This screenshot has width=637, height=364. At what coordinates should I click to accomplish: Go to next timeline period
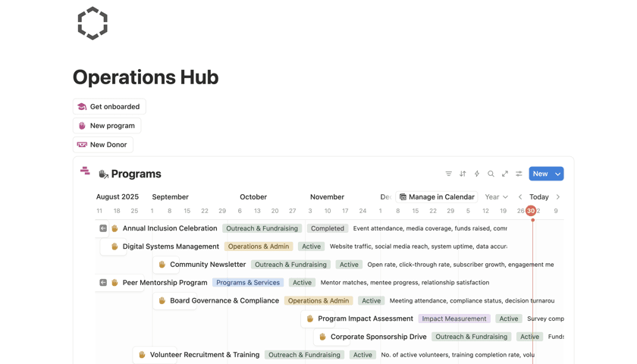(557, 197)
